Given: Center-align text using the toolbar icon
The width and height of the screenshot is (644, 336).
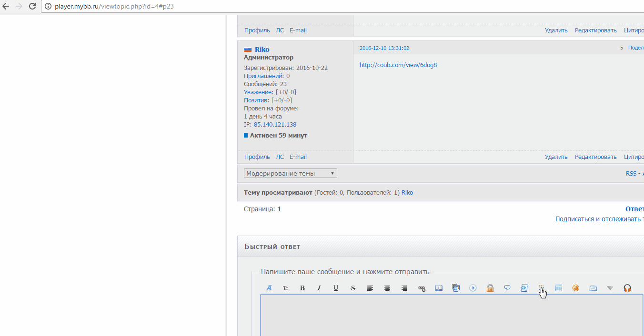Looking at the screenshot, I should pyautogui.click(x=387, y=288).
